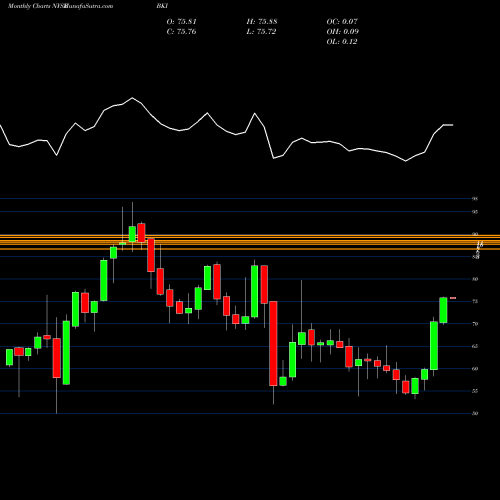The image size is (500, 500).
Task: Click the OH: 0.09 value
Action: tap(343, 32)
